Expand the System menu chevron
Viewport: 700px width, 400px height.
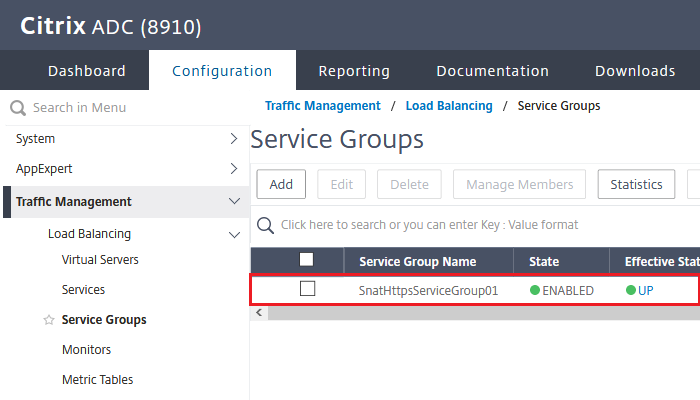coord(234,138)
